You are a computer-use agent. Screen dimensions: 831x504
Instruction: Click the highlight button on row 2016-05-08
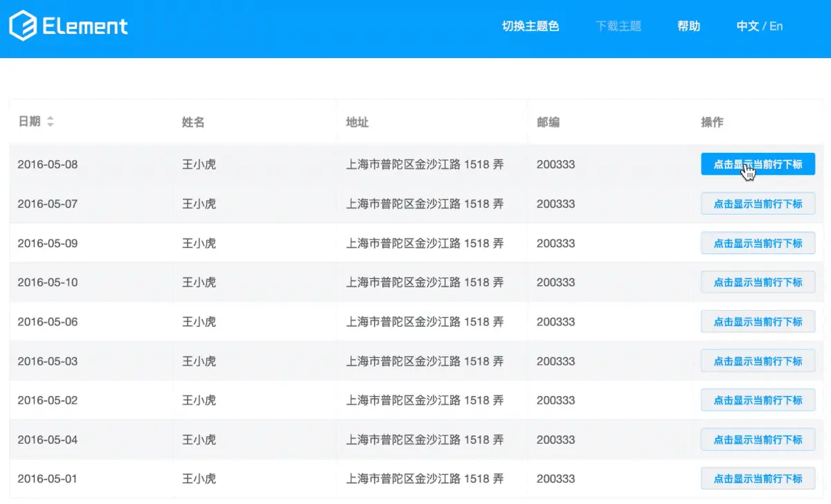coord(758,164)
